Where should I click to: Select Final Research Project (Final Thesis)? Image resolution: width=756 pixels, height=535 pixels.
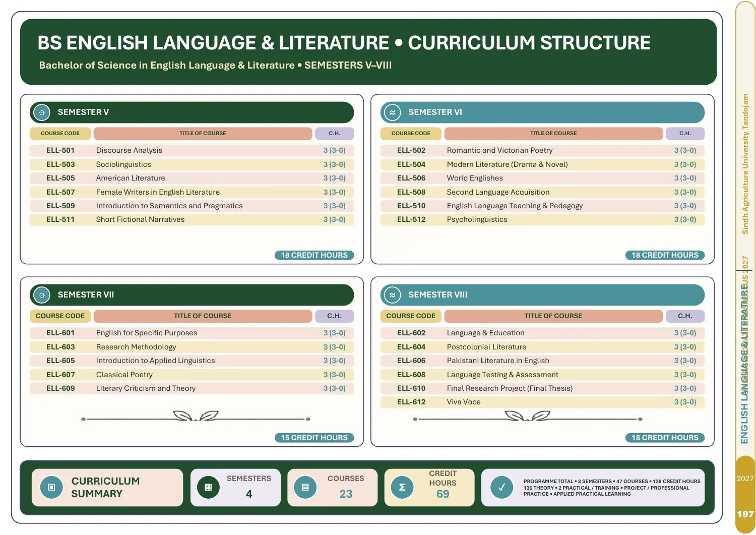510,388
